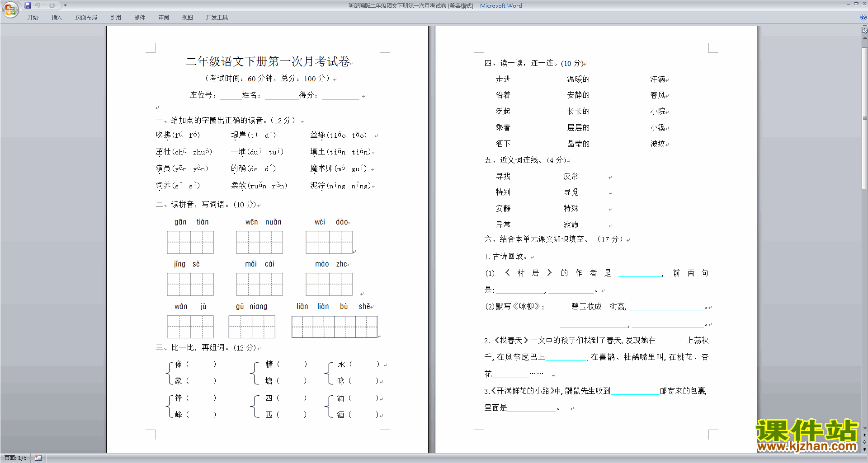Customize the Quick Access Toolbar

[65, 5]
